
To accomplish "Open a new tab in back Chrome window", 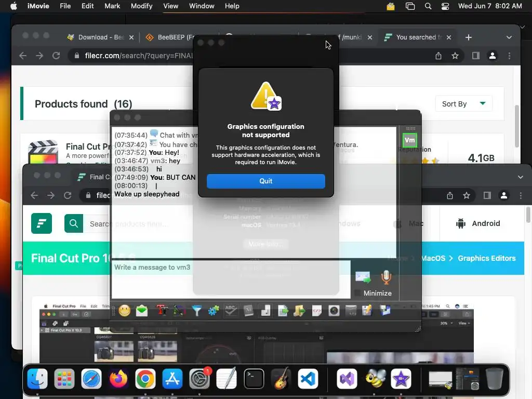I will [469, 37].
